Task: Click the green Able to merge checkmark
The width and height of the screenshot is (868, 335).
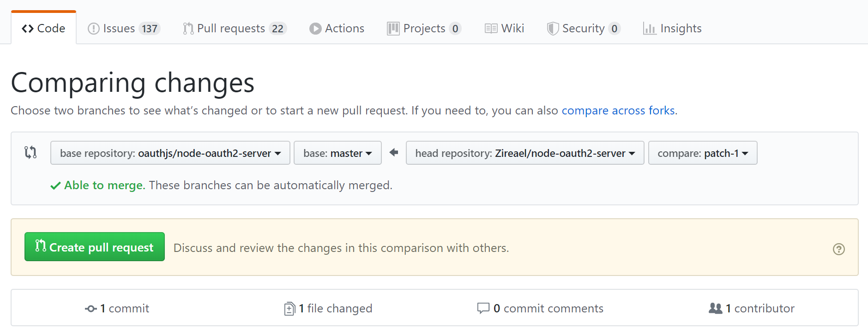Action: click(55, 185)
